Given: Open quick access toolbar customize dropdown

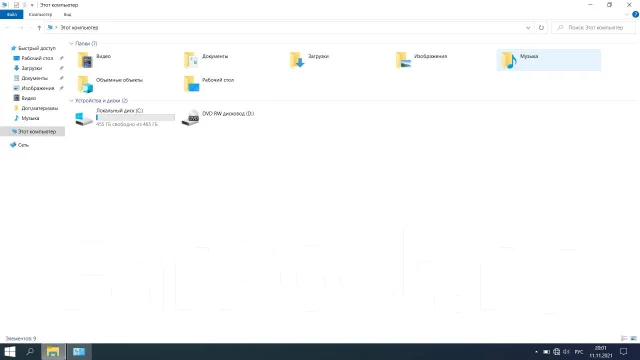Looking at the screenshot, I should point(32,5).
